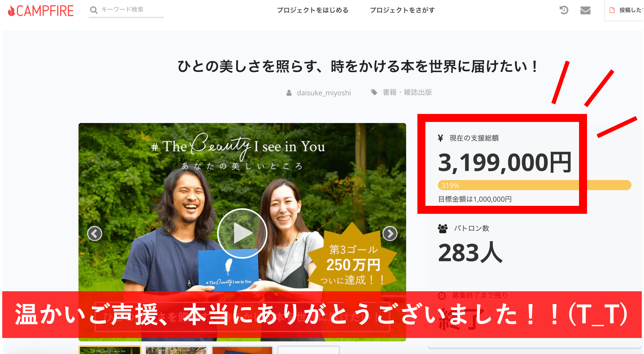Open the 書籍・雑誌出版 category link

[x=407, y=92]
